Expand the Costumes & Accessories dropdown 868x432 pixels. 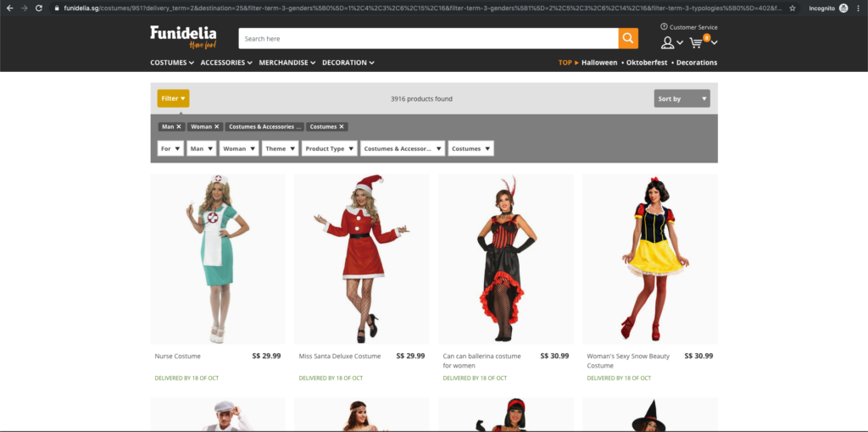[x=403, y=148]
